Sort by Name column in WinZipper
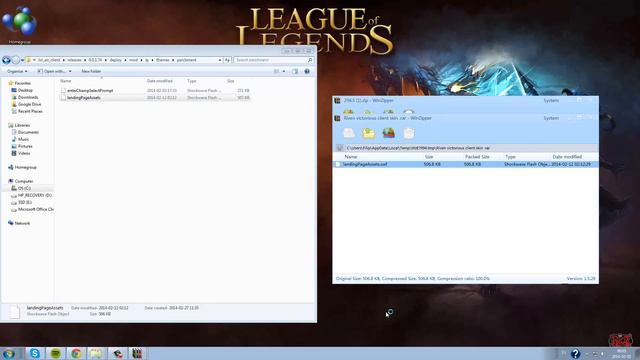 pos(351,157)
